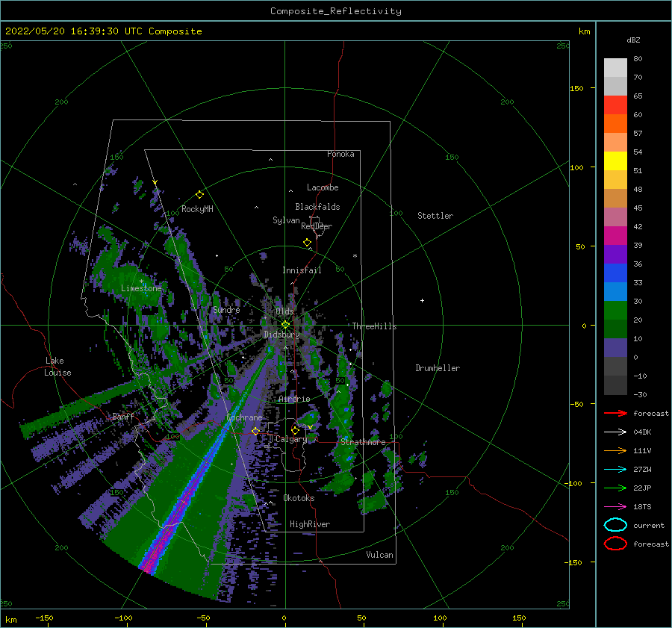Click the green 22JP arrow in legend
The height and width of the screenshot is (628, 672).
615,488
